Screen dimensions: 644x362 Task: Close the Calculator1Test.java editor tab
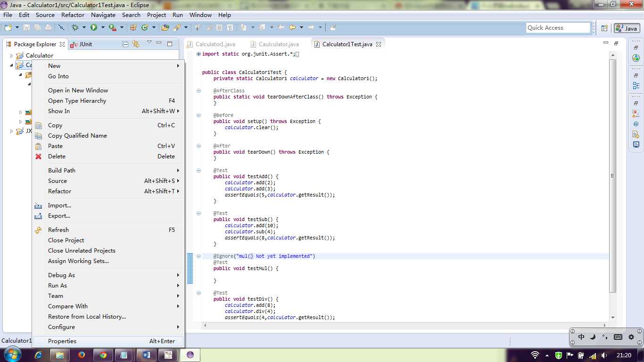(378, 44)
